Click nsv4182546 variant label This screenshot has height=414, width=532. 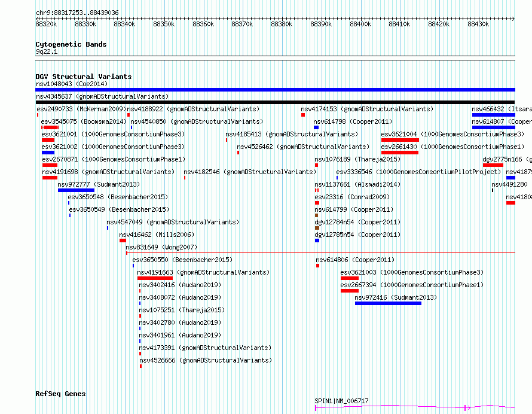(x=250, y=172)
